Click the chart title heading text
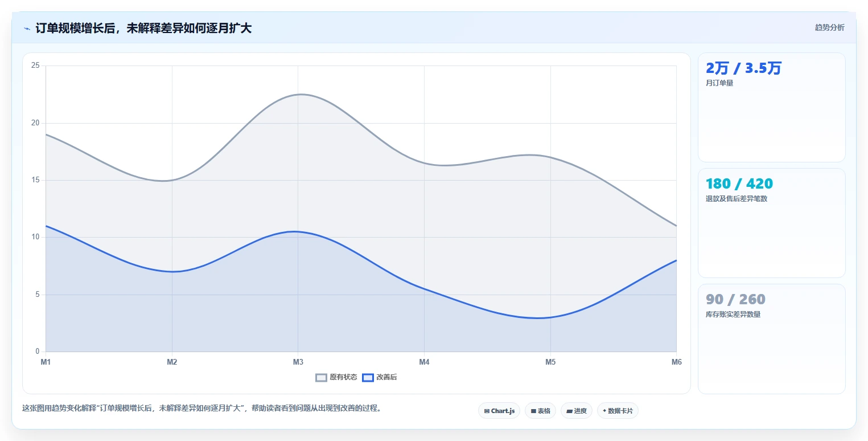The height and width of the screenshot is (441, 868). pos(143,28)
